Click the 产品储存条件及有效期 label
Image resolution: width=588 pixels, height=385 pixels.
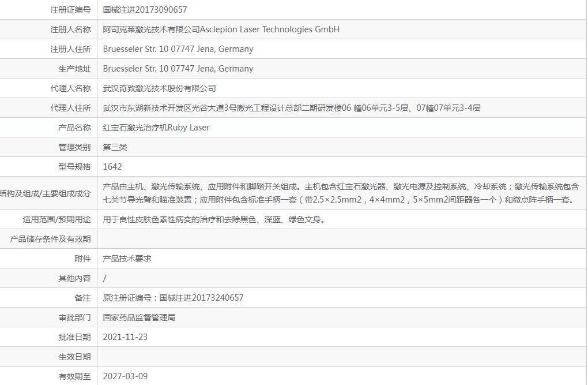50,240
